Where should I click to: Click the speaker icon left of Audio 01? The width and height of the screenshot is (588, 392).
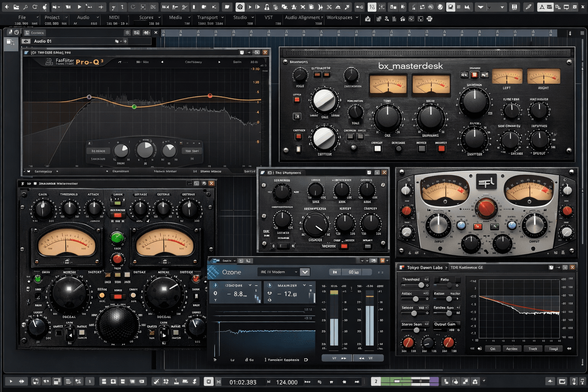26,41
